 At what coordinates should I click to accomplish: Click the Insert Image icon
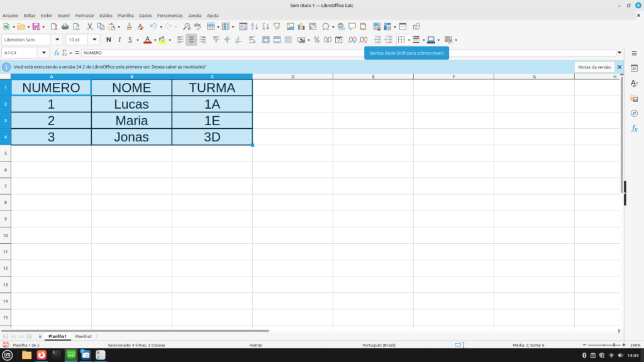click(290, 27)
